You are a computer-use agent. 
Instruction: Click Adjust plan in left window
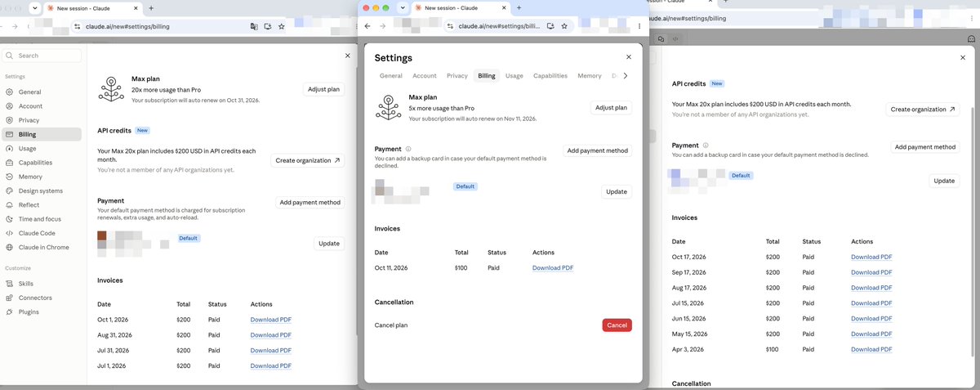coord(324,89)
